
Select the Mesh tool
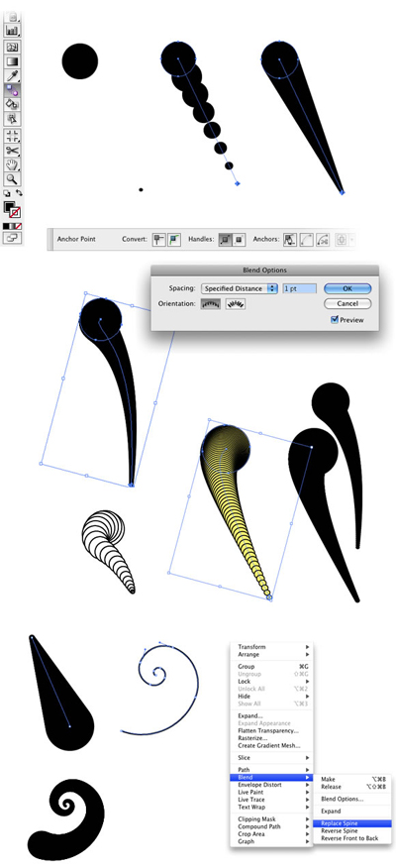click(x=12, y=47)
